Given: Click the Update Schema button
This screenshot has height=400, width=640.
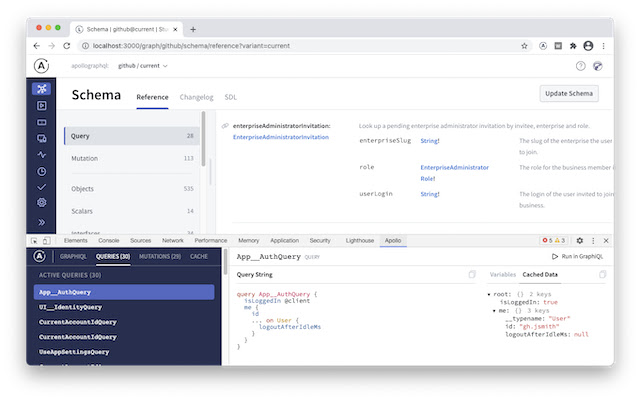Looking at the screenshot, I should [569, 94].
